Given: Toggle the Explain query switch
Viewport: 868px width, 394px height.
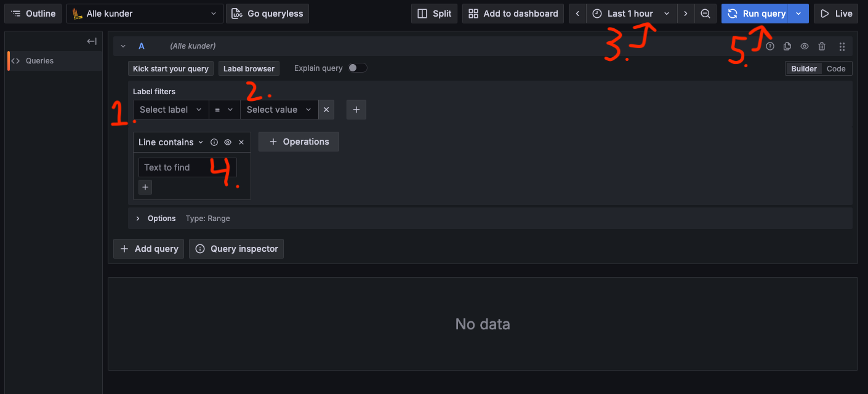Looking at the screenshot, I should point(358,68).
